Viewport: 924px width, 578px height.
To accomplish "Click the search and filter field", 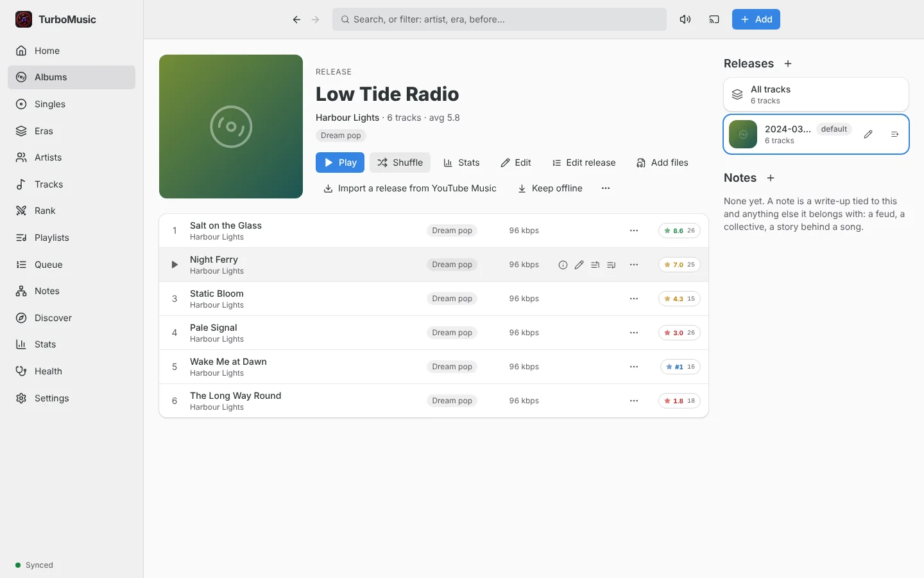I will (x=499, y=19).
